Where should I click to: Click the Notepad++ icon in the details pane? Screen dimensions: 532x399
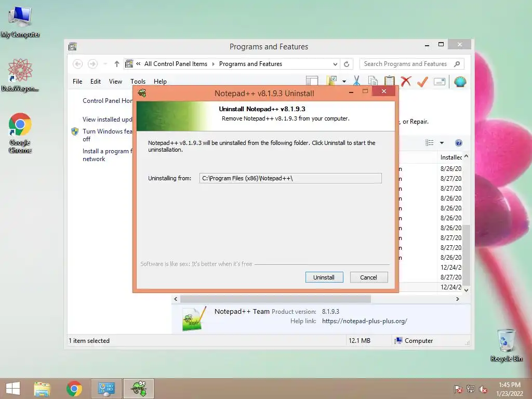pos(194,319)
